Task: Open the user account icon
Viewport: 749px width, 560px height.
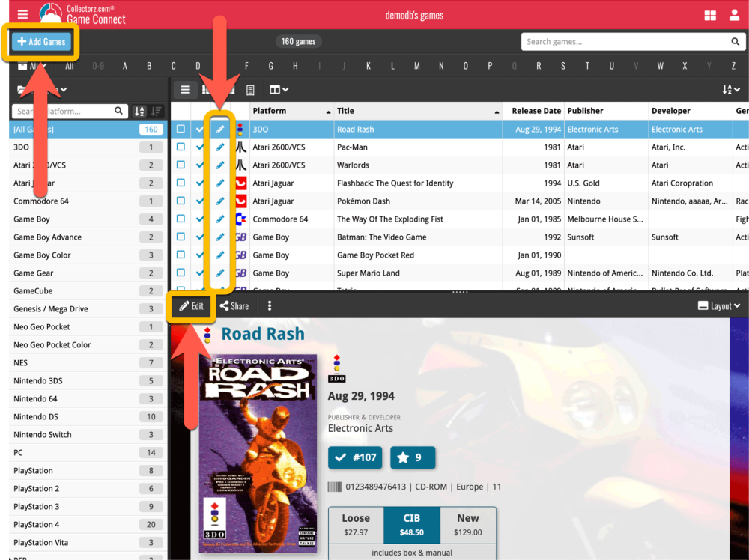Action: click(734, 15)
